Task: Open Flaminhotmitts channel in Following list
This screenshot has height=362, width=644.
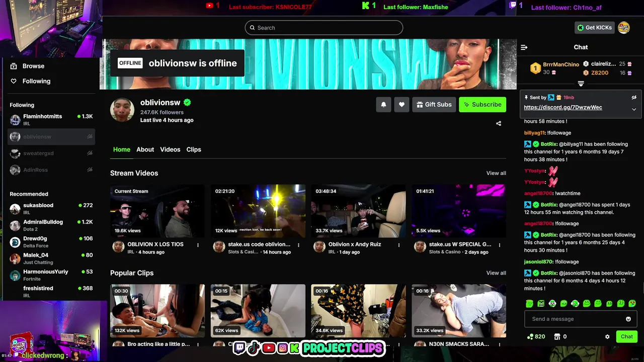Action: [51, 120]
